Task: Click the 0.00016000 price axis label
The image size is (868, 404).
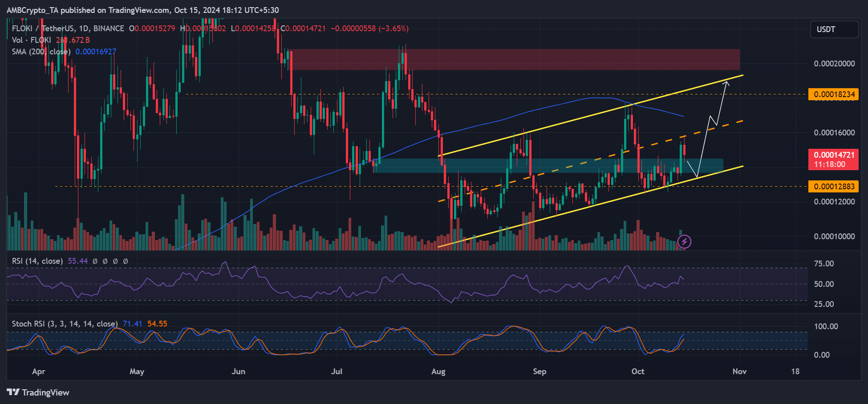Action: tap(834, 133)
